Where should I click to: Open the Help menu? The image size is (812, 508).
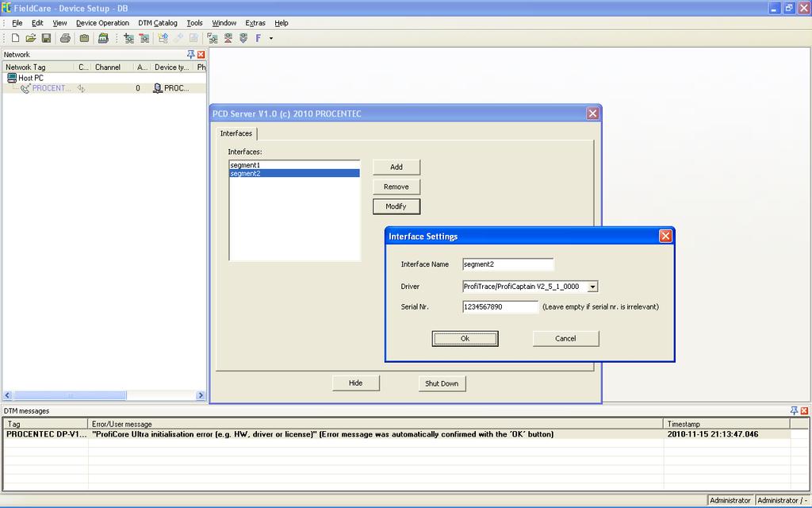(282, 23)
